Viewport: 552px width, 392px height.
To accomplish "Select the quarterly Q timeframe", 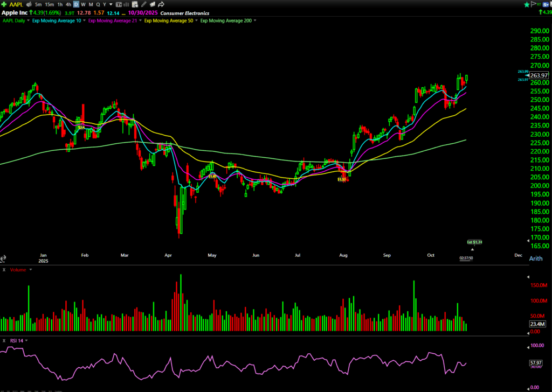I will pos(98,4).
